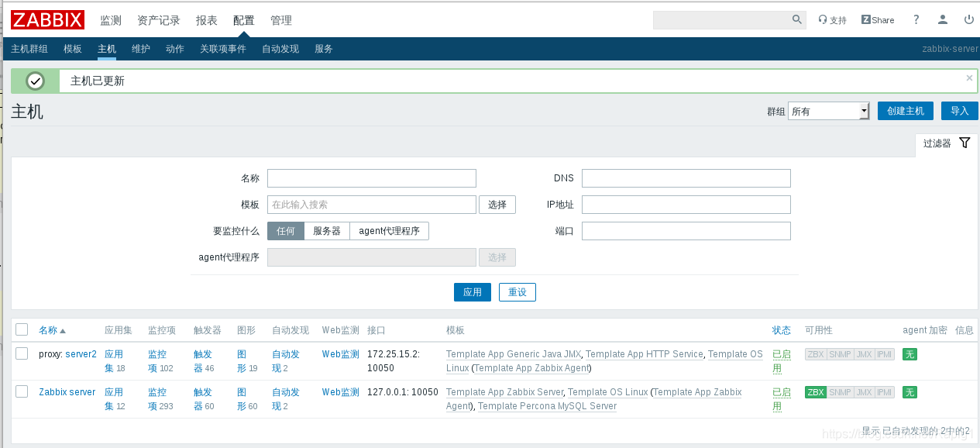Go to 模板 submenu

click(73, 49)
